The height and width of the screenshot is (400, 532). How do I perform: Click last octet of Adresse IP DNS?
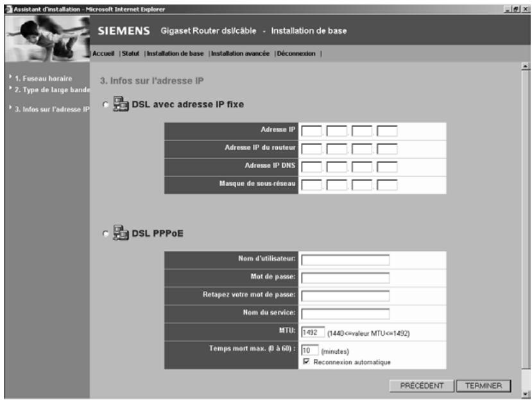pos(387,167)
